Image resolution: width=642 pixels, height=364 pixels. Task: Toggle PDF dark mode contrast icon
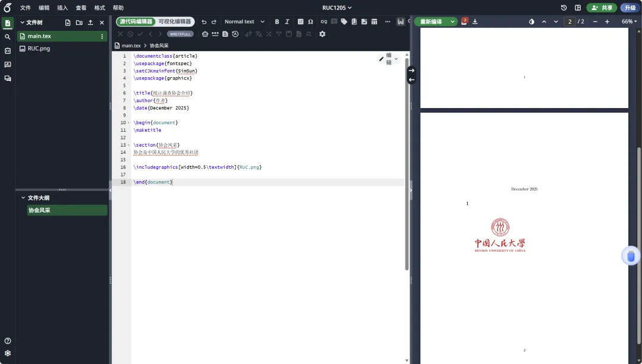point(531,22)
